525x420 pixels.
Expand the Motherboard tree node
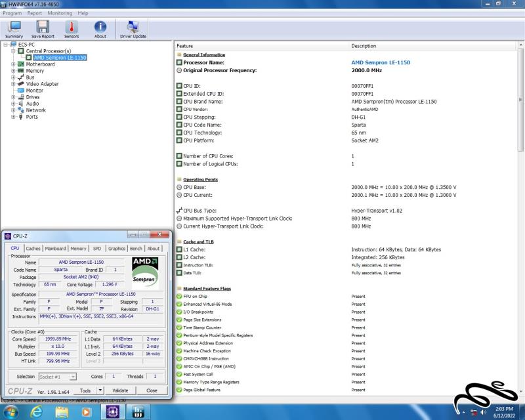(x=13, y=64)
